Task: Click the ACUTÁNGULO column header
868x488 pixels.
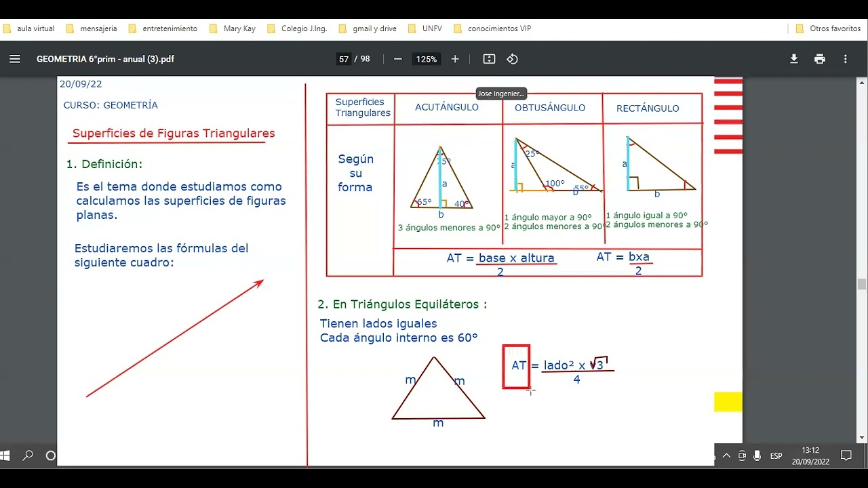Action: (447, 107)
